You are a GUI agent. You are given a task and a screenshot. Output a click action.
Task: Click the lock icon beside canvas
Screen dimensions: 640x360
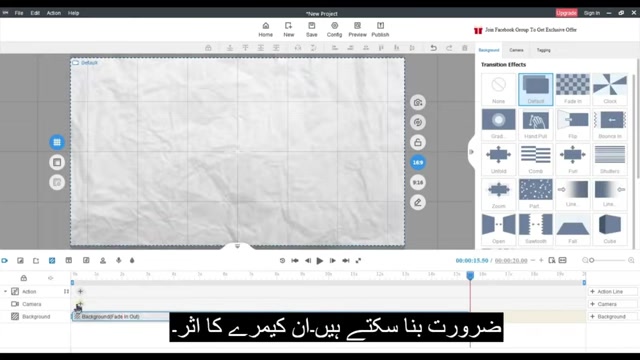pos(418,142)
